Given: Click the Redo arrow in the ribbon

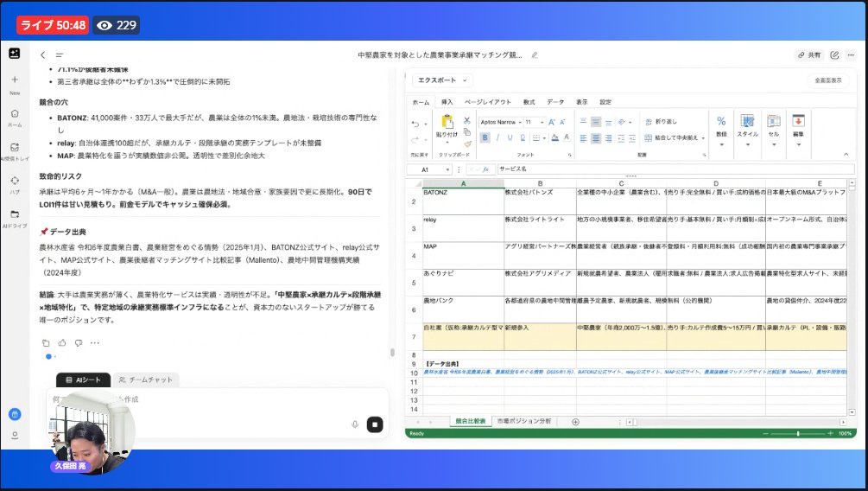Looking at the screenshot, I should click(415, 140).
